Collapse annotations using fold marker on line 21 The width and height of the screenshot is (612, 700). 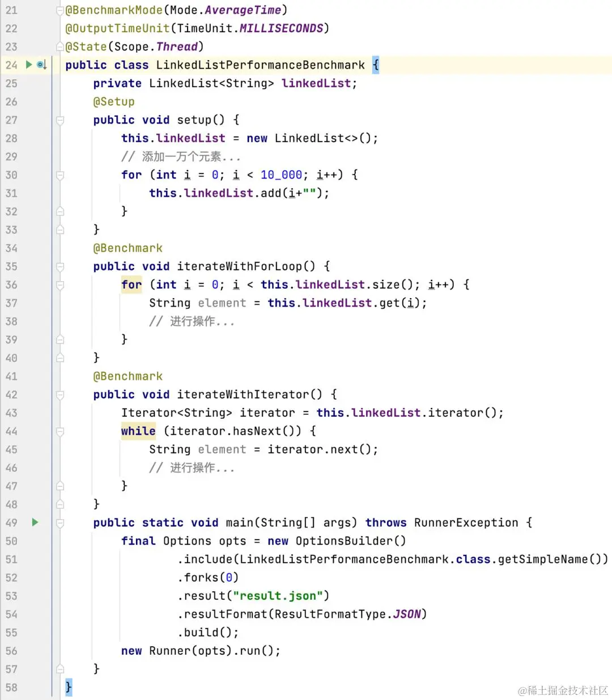coord(60,10)
